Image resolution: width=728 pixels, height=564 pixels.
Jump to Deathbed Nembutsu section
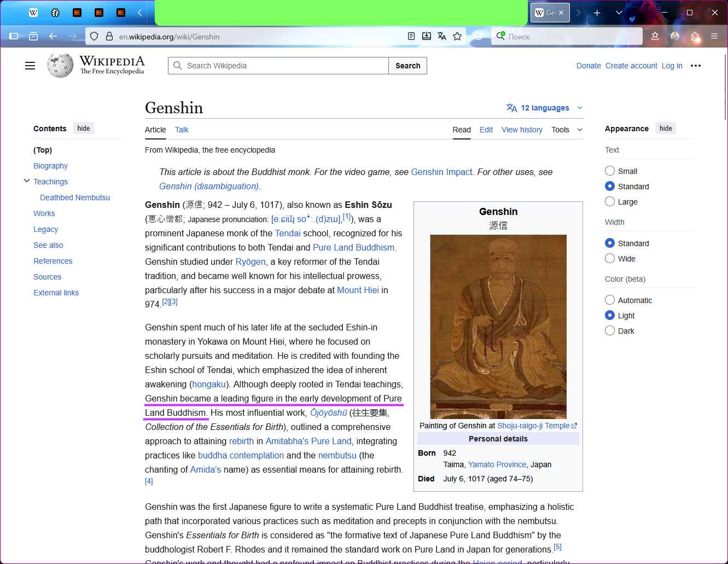point(75,197)
